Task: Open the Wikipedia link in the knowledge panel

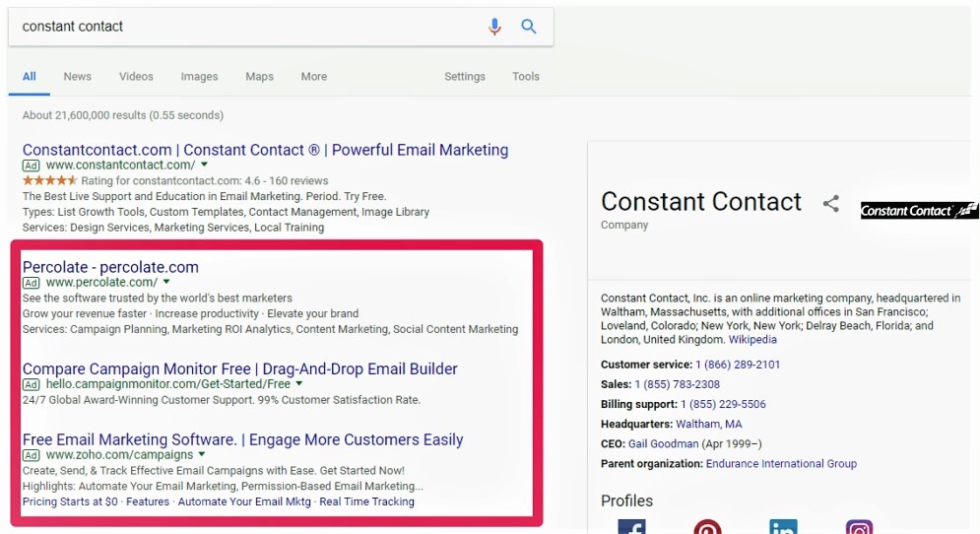Action: (x=752, y=340)
